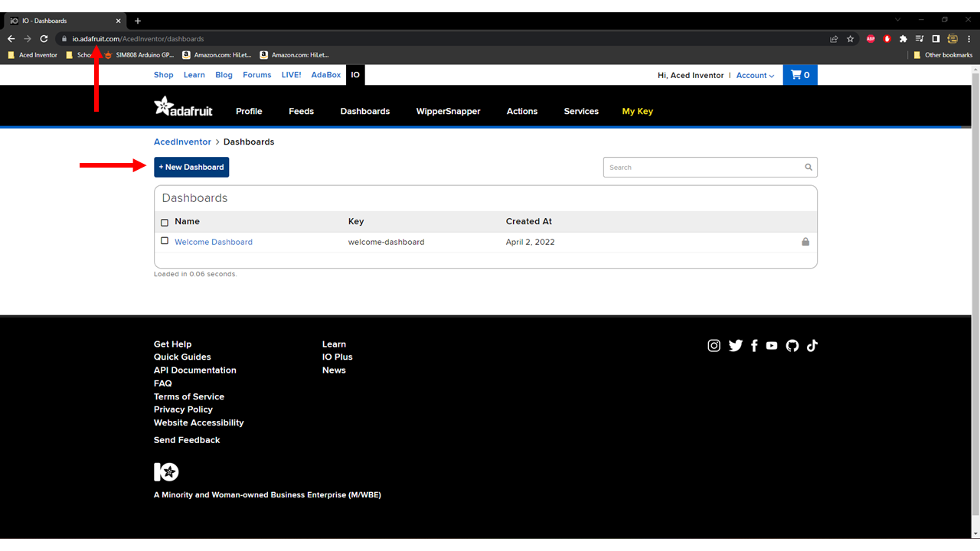Open the WipperSnapper menu item
This screenshot has height=551, width=980.
pos(449,111)
